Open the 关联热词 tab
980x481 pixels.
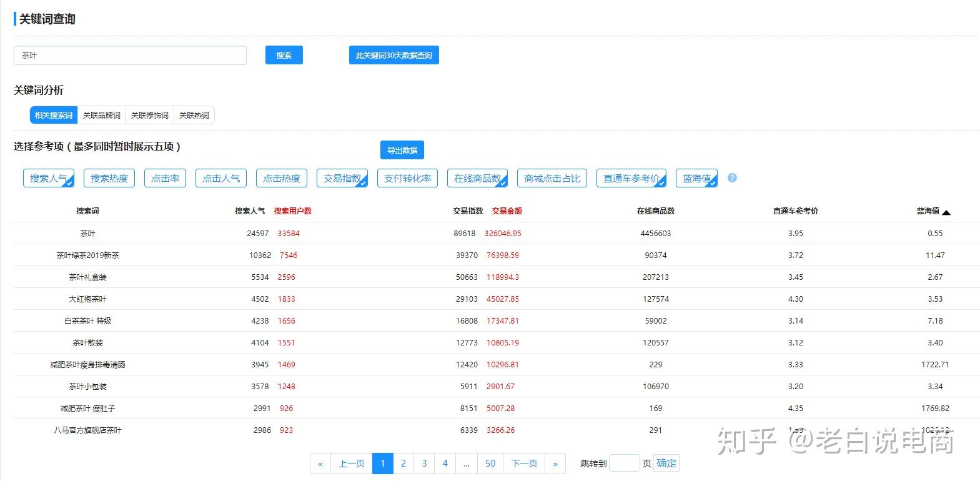tap(194, 115)
